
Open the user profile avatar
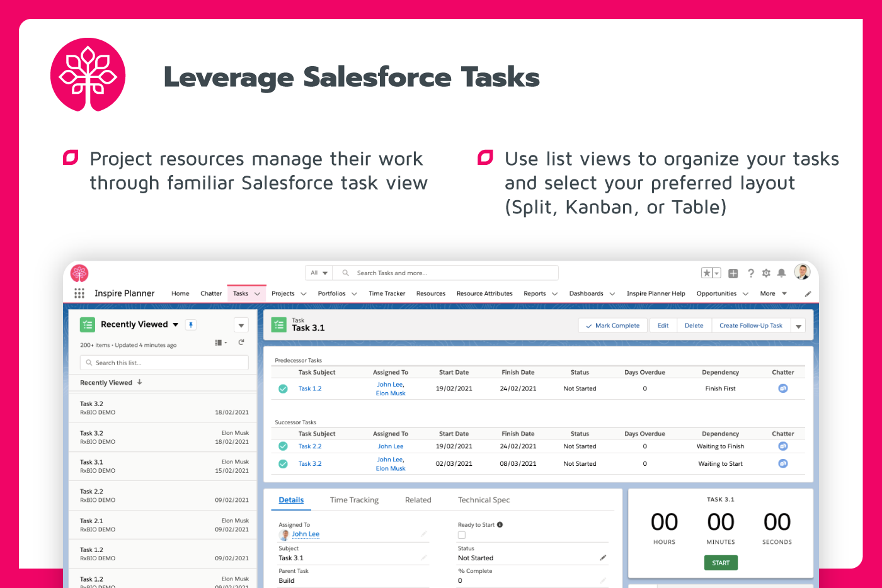coord(802,272)
